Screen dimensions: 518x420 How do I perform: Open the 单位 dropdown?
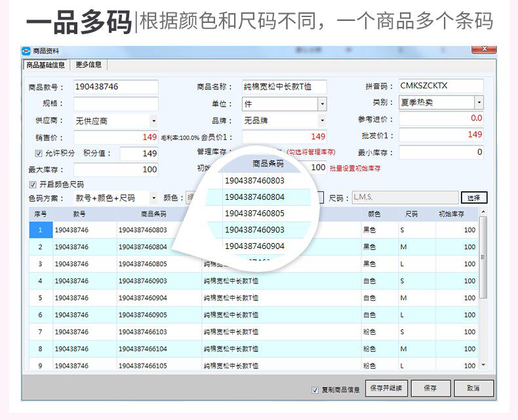click(x=322, y=104)
